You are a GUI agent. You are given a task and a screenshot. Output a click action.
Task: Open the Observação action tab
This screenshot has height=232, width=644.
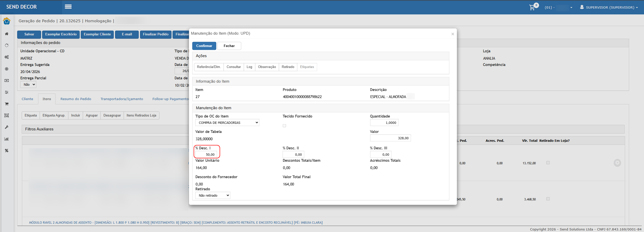(x=267, y=67)
